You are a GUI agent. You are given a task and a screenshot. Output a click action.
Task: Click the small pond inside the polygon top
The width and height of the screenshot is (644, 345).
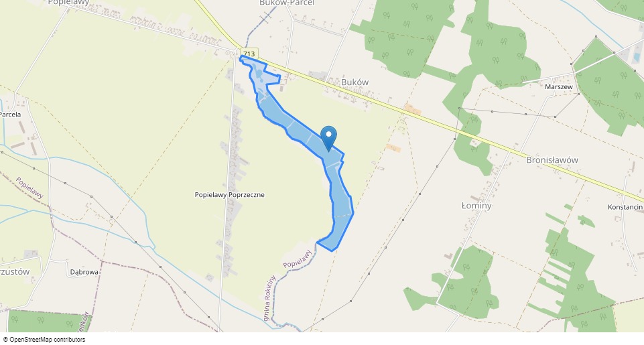[259, 74]
